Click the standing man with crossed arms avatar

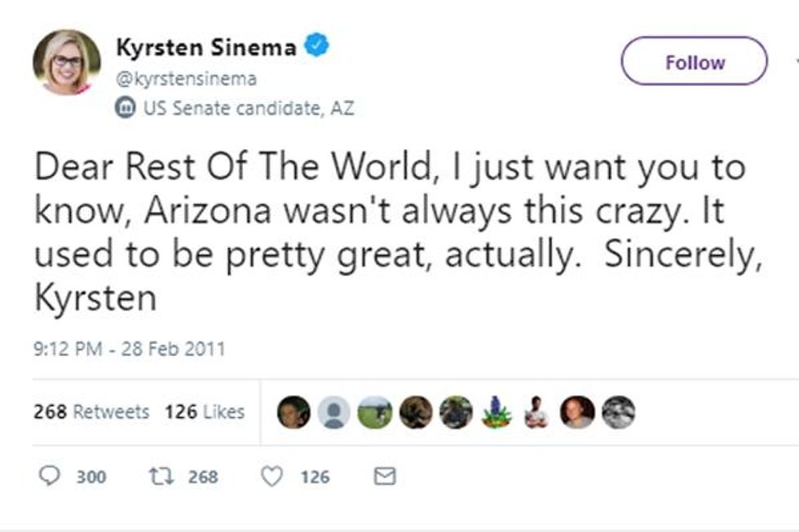pos(536,412)
